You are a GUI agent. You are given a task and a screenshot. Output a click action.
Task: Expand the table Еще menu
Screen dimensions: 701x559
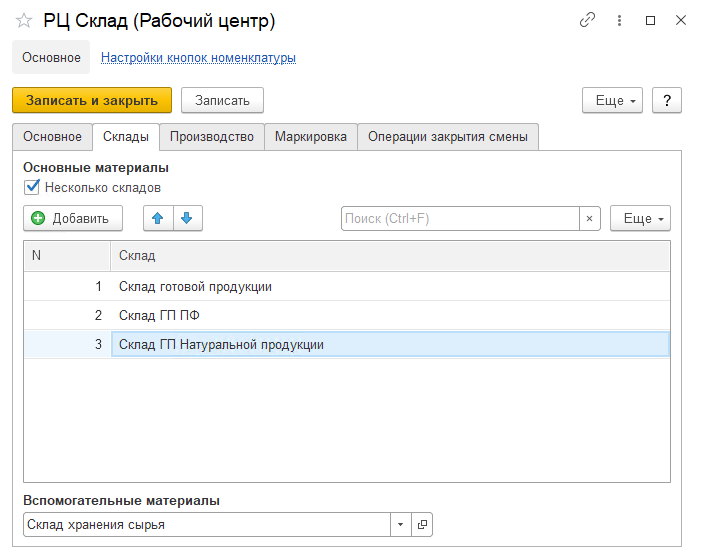point(640,218)
